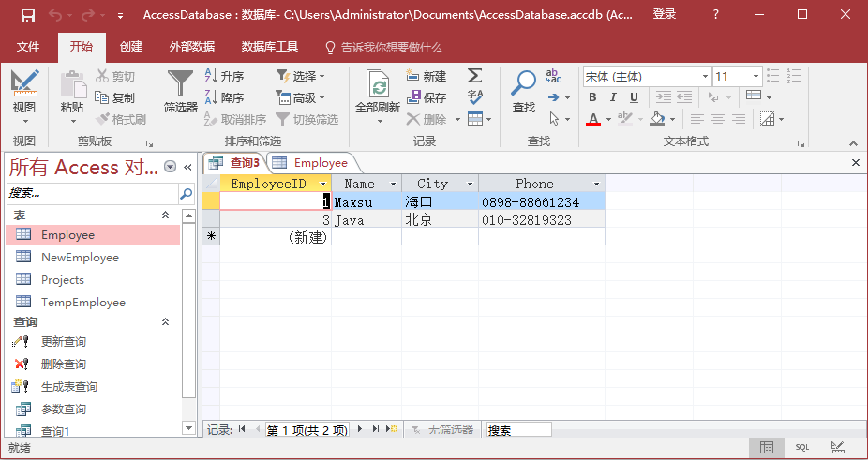Click the Save icon in title bar
868x460 pixels.
tap(28, 15)
